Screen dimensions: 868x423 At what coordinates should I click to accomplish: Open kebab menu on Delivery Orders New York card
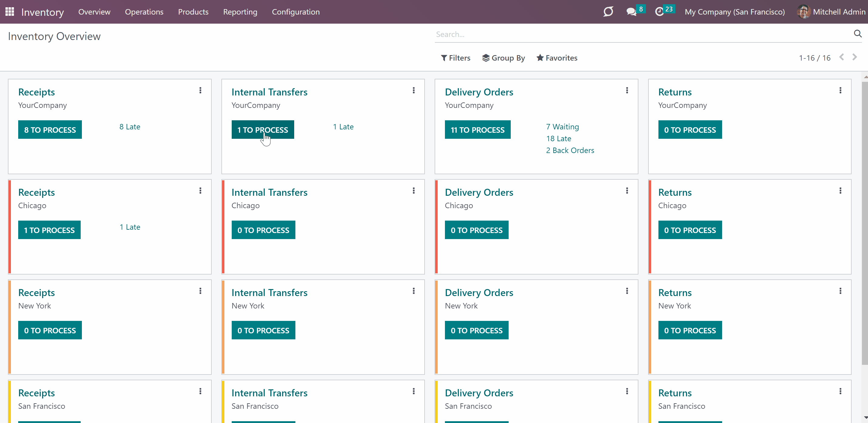point(627,291)
